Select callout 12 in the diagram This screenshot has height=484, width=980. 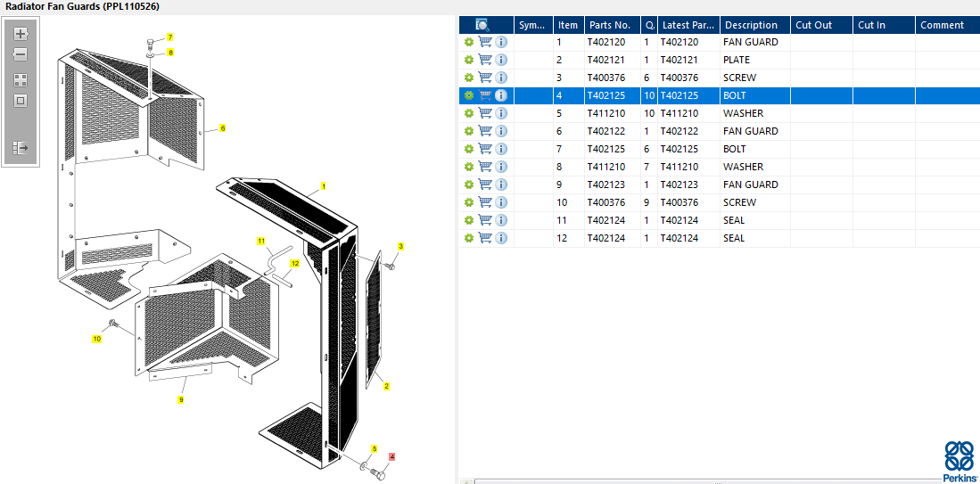(295, 264)
